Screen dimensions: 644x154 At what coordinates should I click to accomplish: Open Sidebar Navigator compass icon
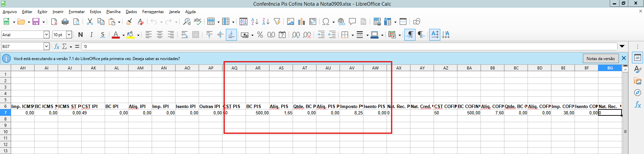(638, 93)
